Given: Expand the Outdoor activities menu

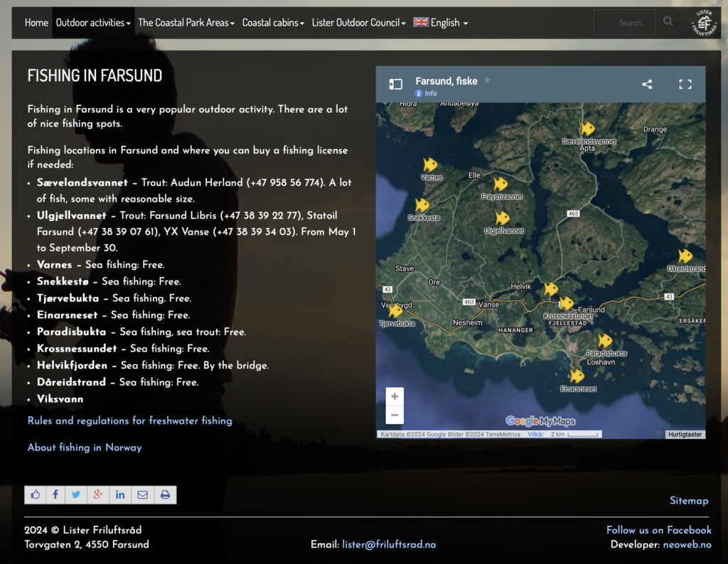Looking at the screenshot, I should 93,22.
